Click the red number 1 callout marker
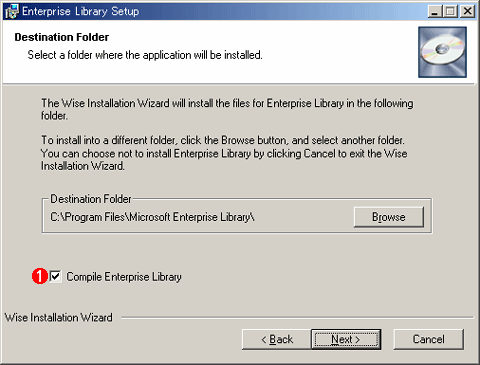This screenshot has height=365, width=480. [40, 276]
